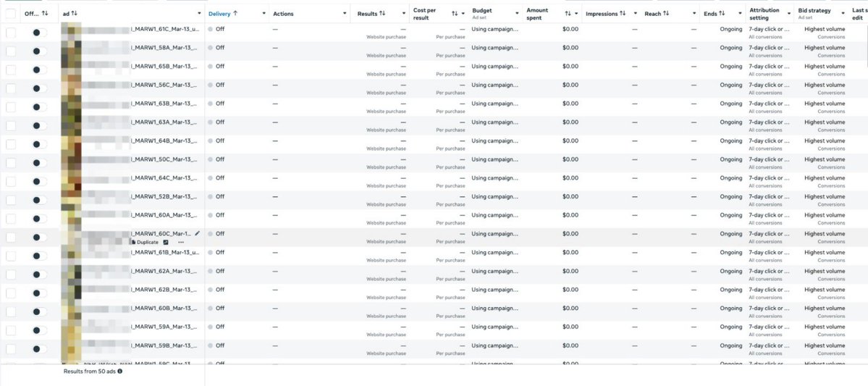
Task: Open the MARW1_59A ad name
Action: click(164, 327)
